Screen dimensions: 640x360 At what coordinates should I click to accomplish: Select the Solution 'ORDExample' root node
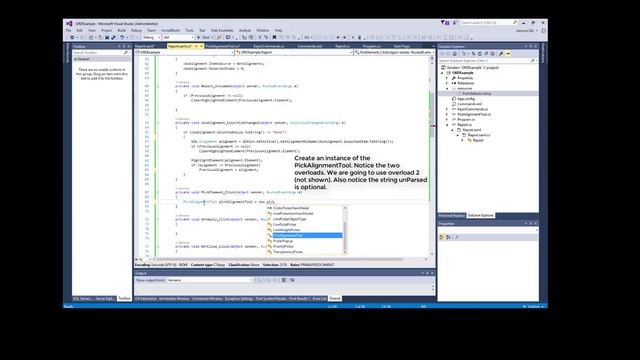pos(470,68)
